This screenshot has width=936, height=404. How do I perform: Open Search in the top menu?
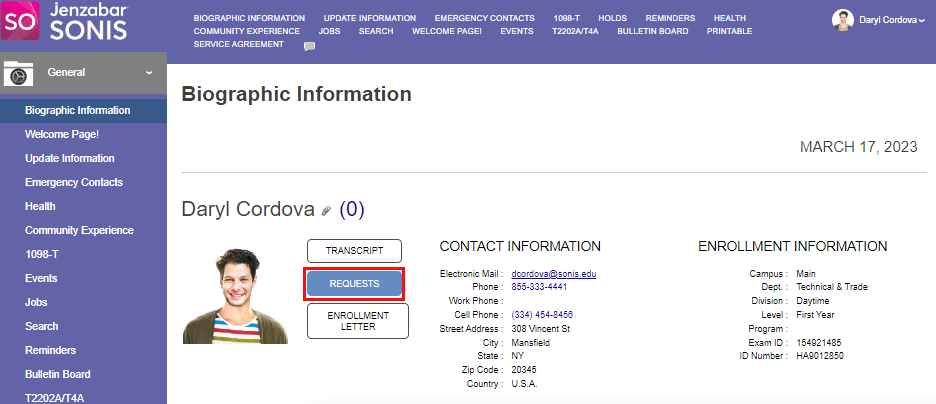pos(376,31)
